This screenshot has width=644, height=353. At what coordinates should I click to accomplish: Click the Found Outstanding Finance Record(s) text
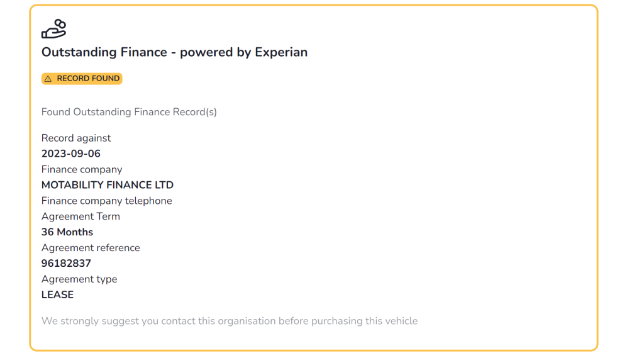[129, 112]
